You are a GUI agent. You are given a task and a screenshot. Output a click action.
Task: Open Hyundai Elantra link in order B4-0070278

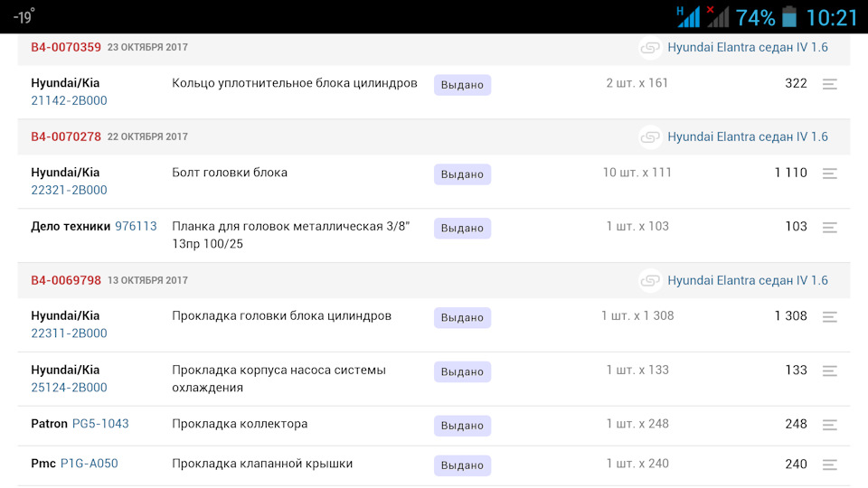click(x=748, y=137)
